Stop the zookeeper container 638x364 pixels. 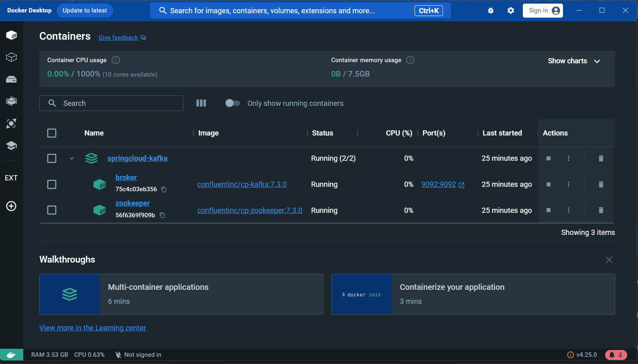[x=549, y=210]
